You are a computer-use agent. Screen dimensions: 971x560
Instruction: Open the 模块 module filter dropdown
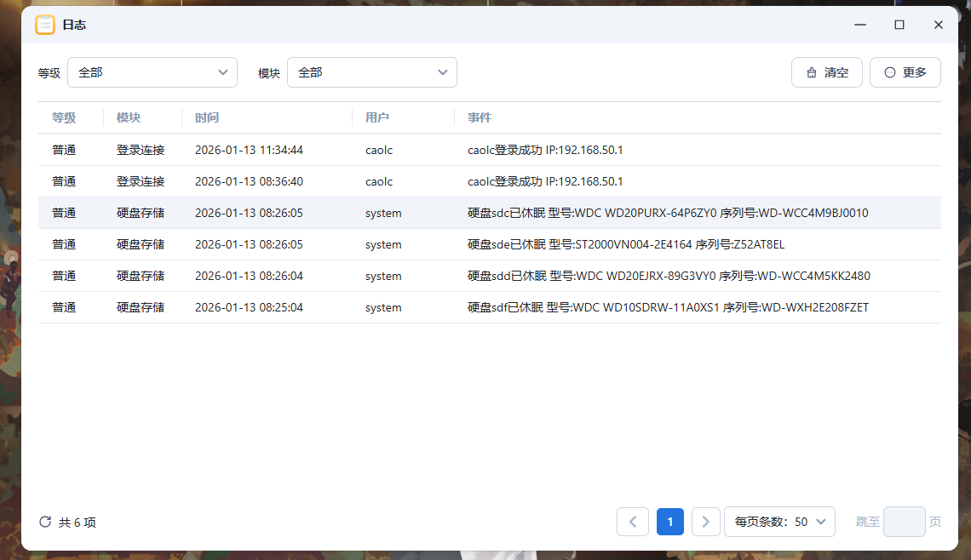click(x=372, y=72)
